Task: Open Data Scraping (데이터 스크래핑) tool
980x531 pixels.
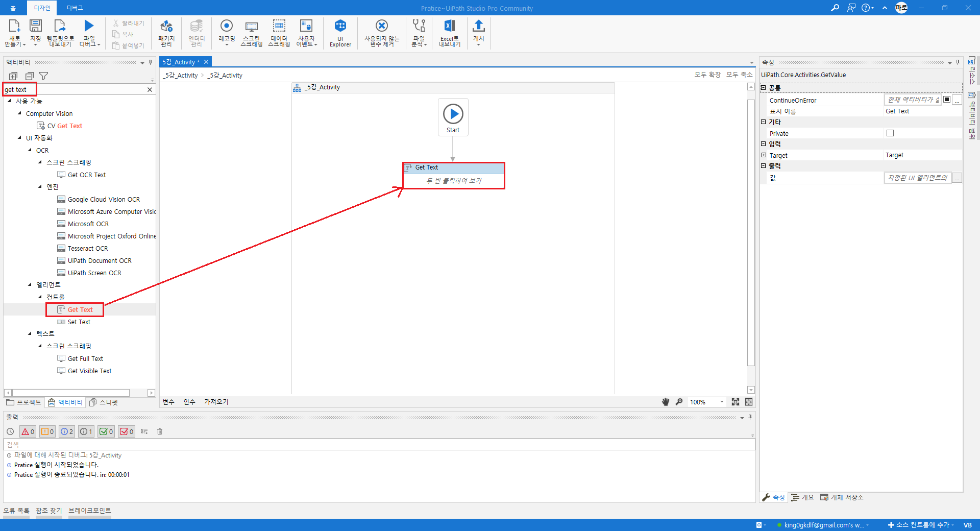Action: click(x=279, y=26)
